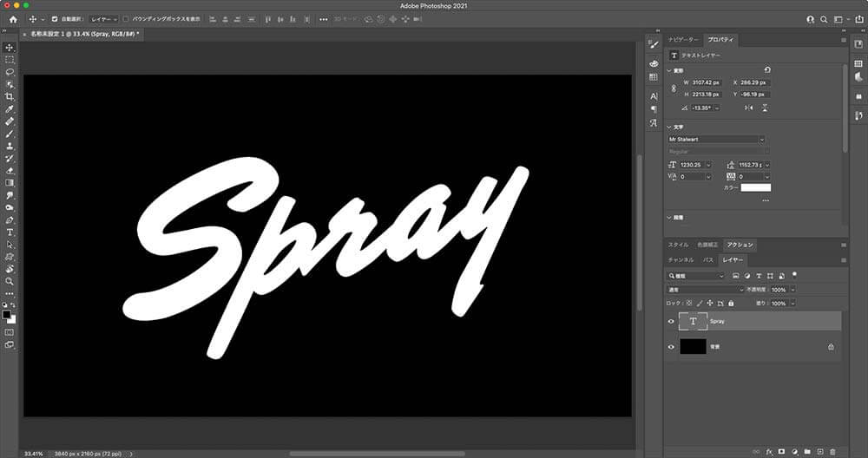868x458 pixels.
Task: Delete the selected layer with trash icon
Action: [832, 452]
